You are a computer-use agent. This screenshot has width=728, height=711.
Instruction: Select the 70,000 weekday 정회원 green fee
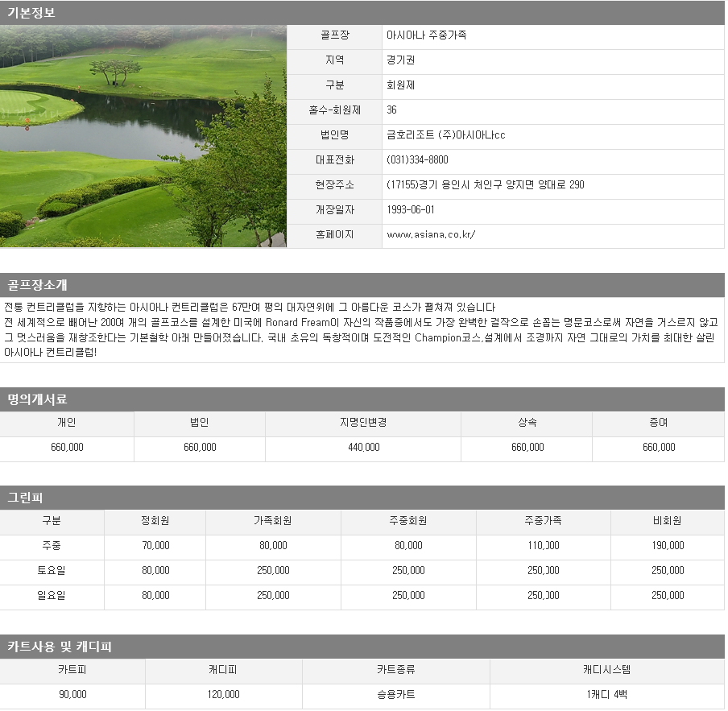tap(155, 546)
